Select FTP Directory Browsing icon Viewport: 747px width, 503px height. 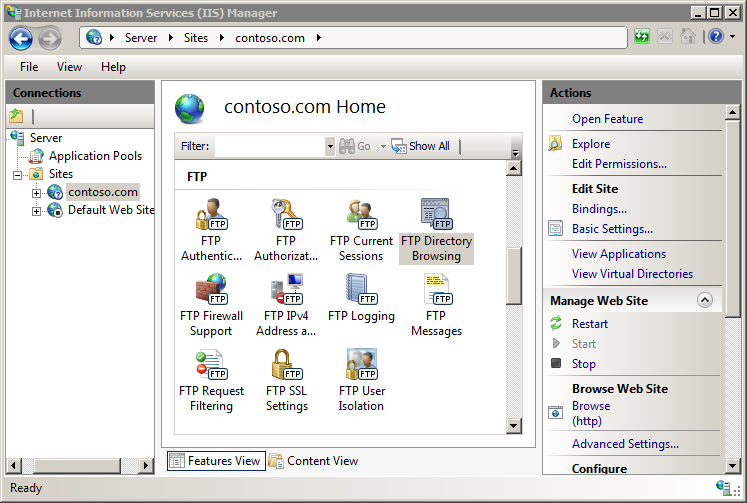coord(436,214)
